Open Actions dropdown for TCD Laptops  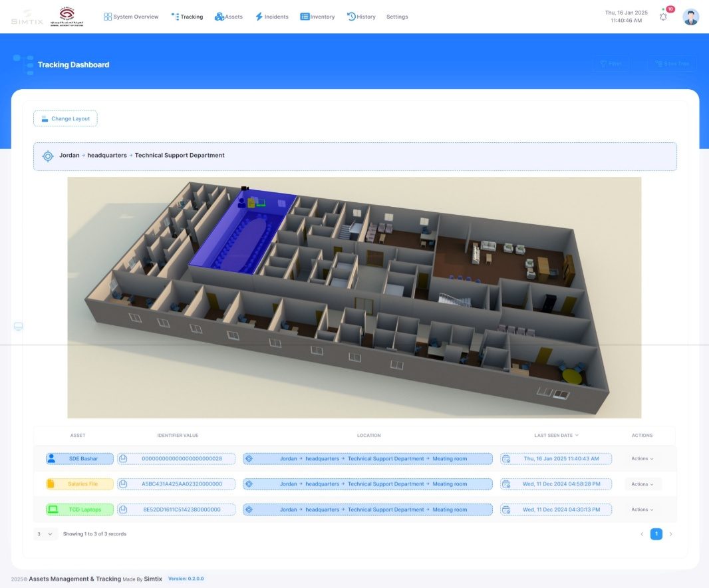pos(642,510)
